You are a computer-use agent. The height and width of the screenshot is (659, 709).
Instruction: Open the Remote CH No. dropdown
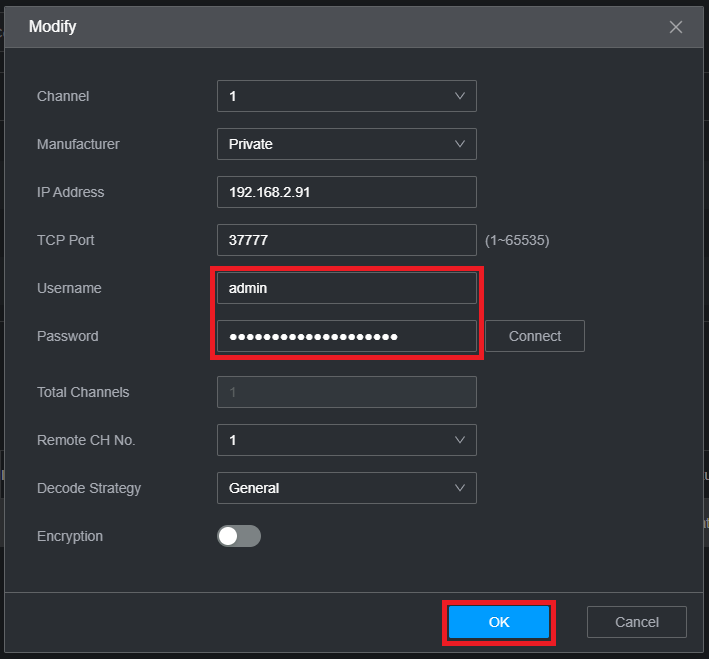coord(346,440)
